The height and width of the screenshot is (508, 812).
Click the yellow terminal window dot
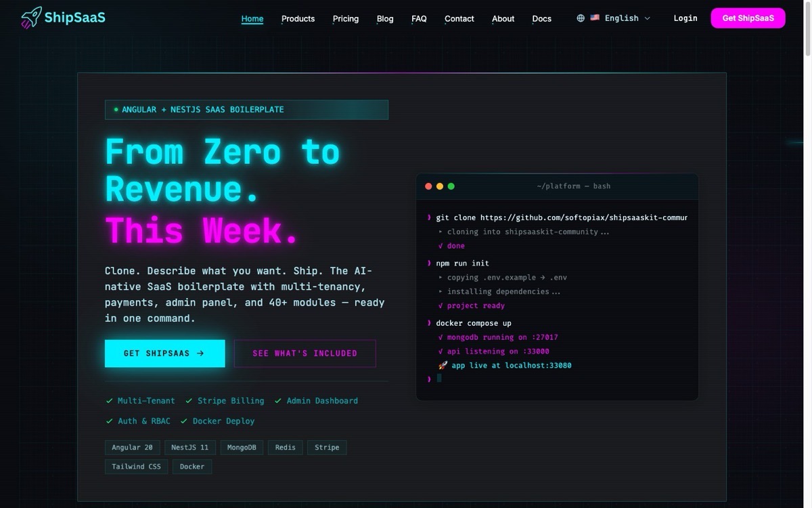click(440, 186)
